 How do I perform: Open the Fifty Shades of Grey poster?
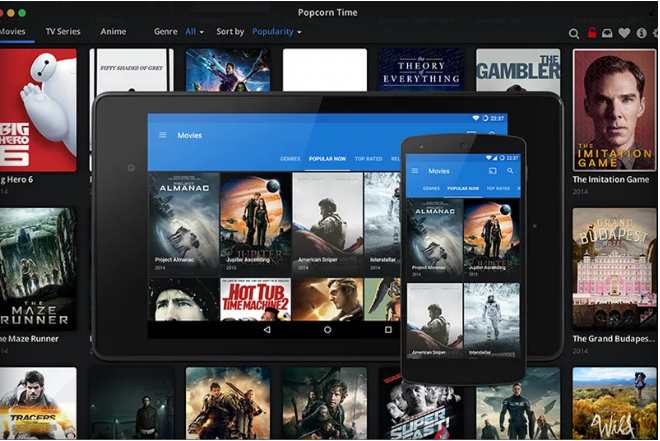pos(131,70)
